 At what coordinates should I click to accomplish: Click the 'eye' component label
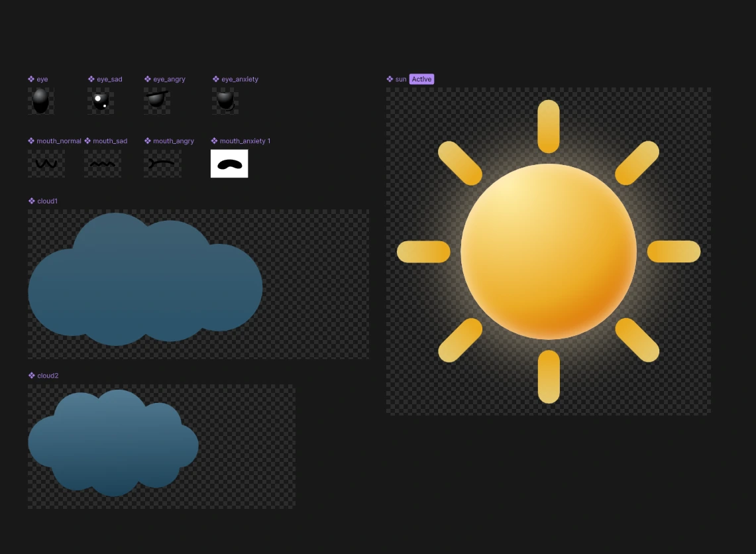[42, 79]
